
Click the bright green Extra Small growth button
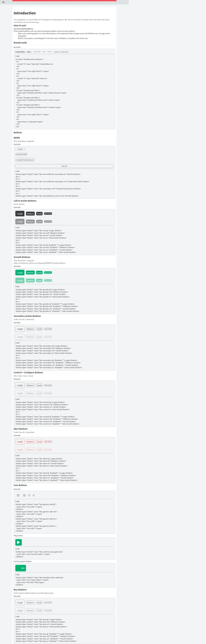(x=48, y=273)
